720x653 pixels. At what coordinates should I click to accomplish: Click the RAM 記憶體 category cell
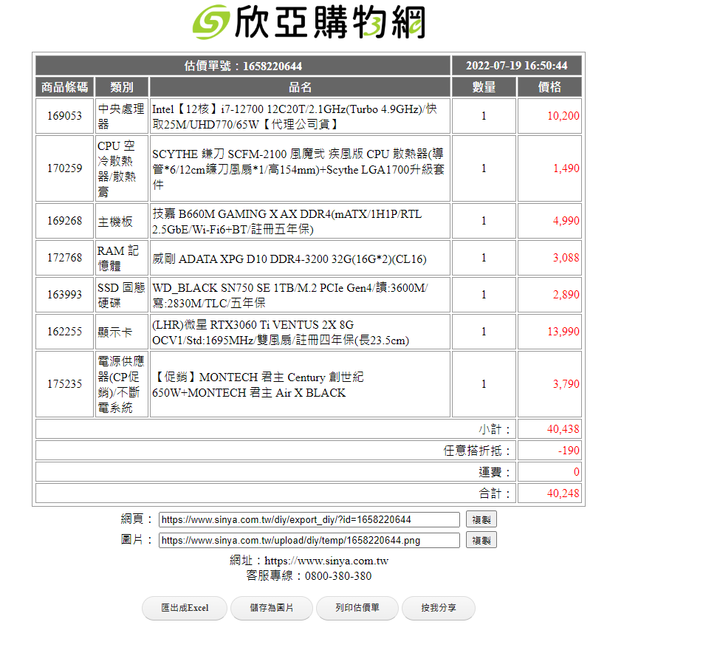(122, 258)
